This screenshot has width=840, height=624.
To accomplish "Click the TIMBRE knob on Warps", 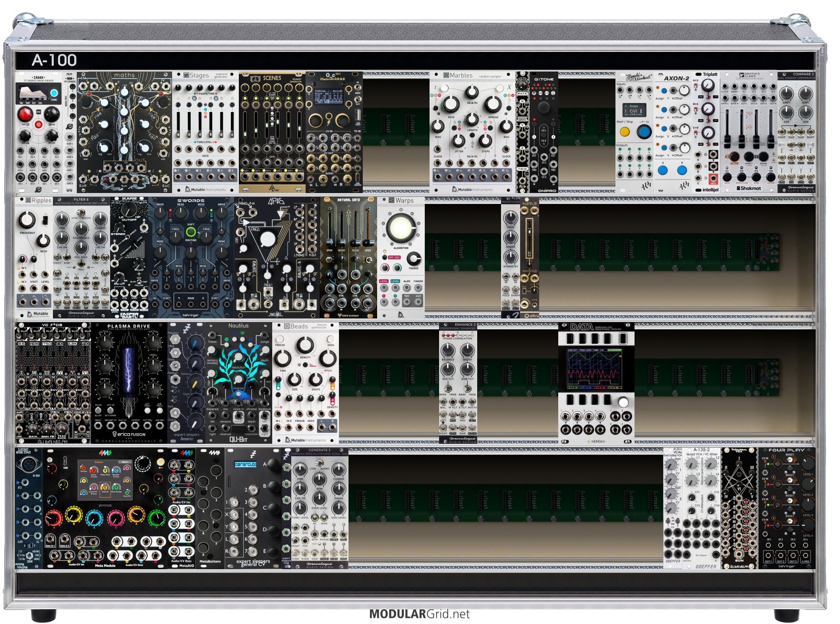I will [x=414, y=258].
